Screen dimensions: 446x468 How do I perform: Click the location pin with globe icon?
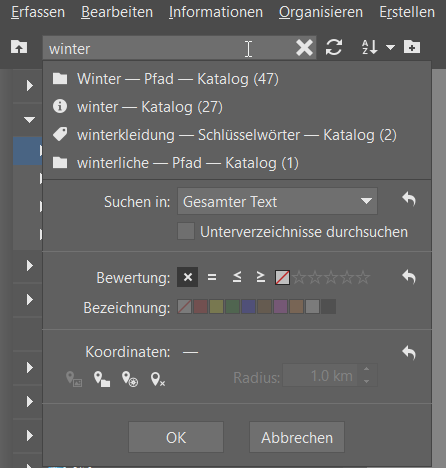point(130,379)
